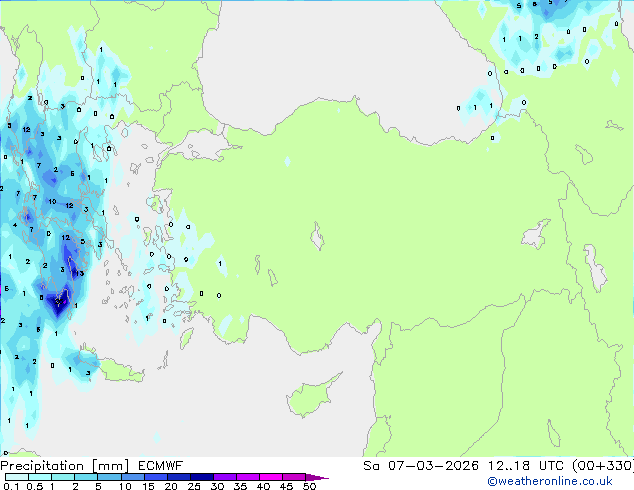Click the '25' legend scale value
Screen dimensions: 634x490
[194, 486]
